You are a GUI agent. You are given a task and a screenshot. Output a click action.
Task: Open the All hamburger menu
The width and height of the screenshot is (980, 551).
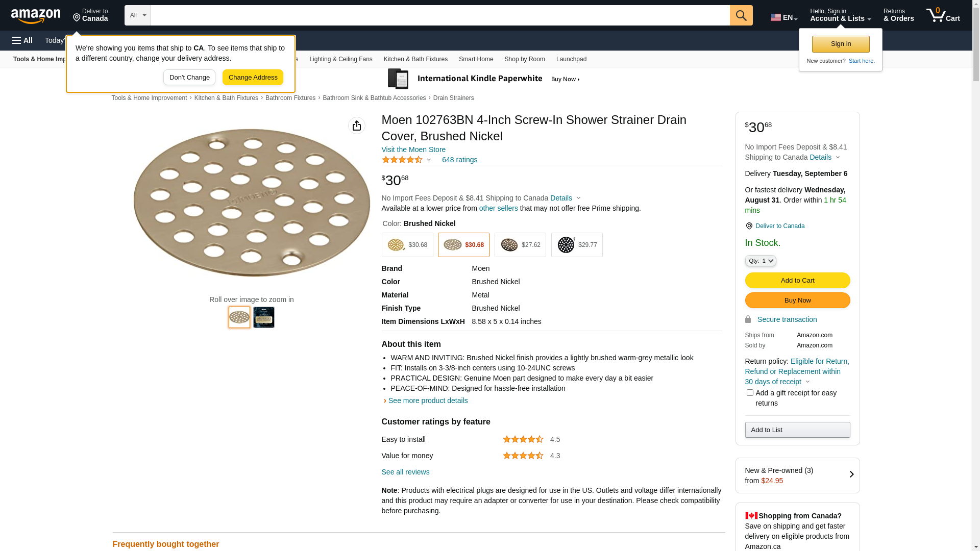[x=22, y=40]
